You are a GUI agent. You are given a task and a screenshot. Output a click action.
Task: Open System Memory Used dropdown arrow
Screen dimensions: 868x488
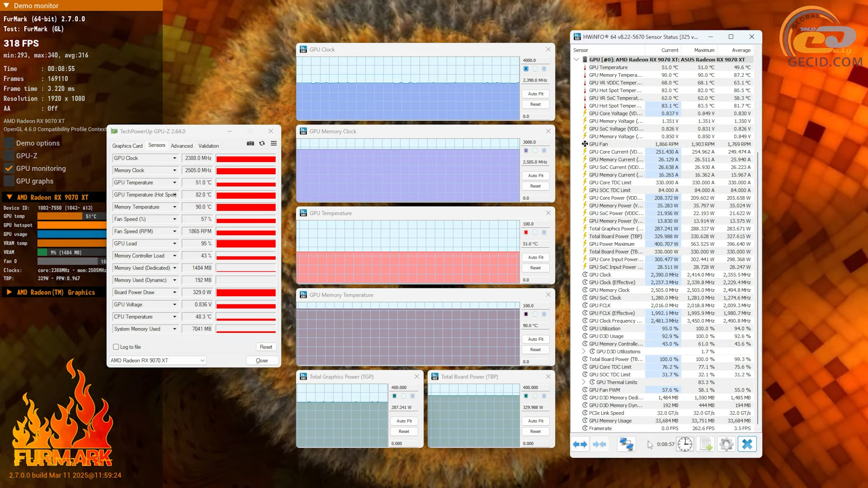[x=175, y=329]
